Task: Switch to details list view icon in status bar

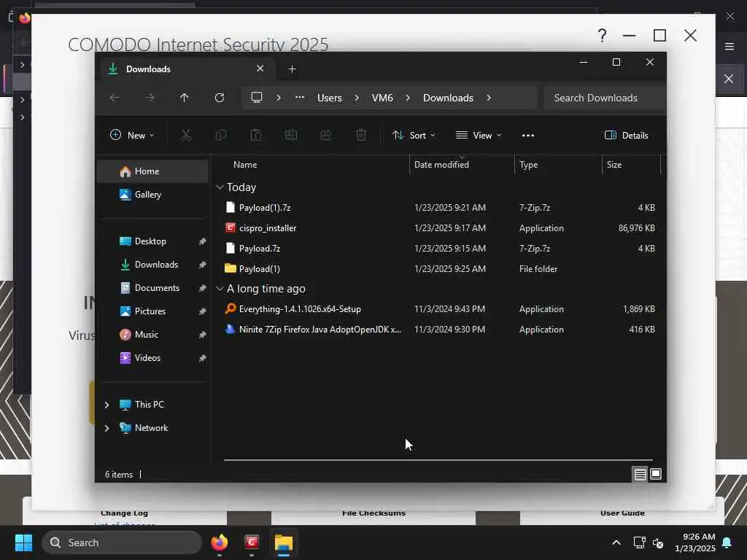Action: coord(640,474)
